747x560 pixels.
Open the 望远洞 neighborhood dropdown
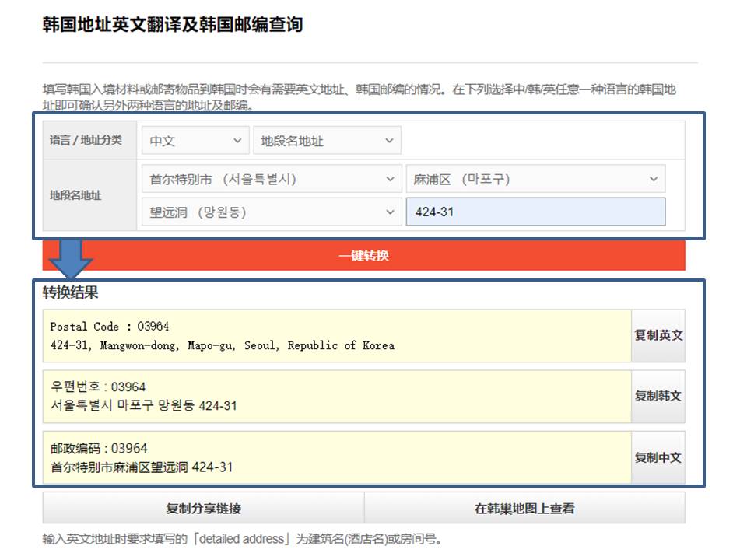point(272,212)
